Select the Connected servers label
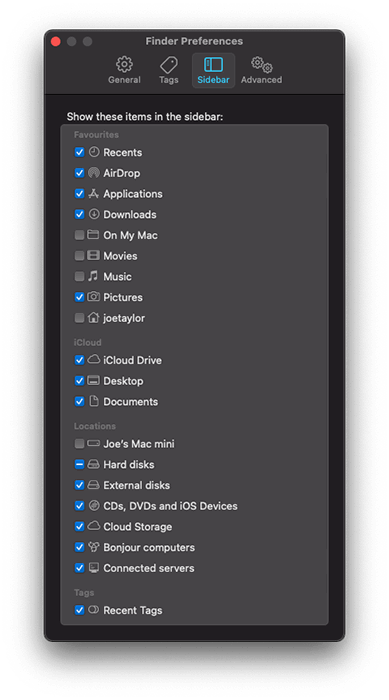Screen dimensions: 389x700 (x=149, y=568)
